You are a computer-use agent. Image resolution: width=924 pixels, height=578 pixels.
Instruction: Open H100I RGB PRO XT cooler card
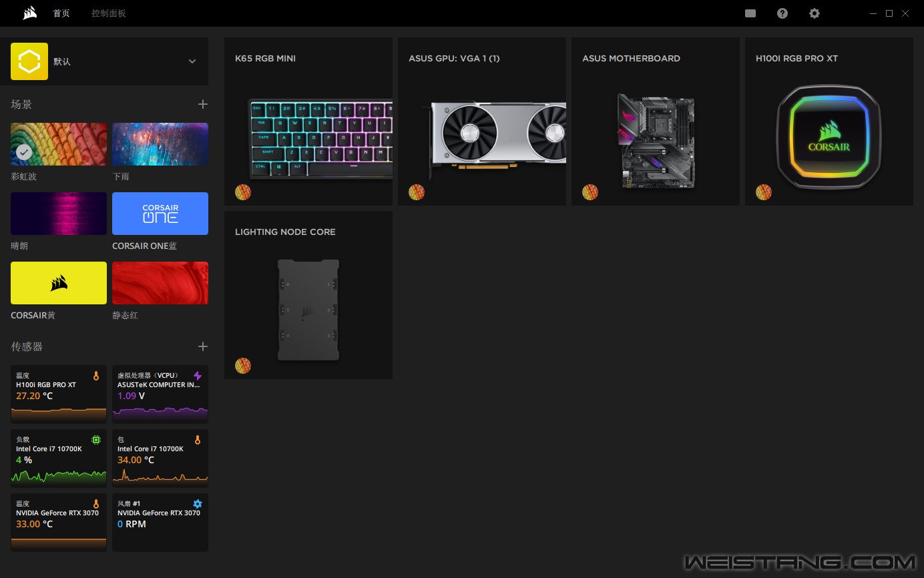click(x=829, y=121)
